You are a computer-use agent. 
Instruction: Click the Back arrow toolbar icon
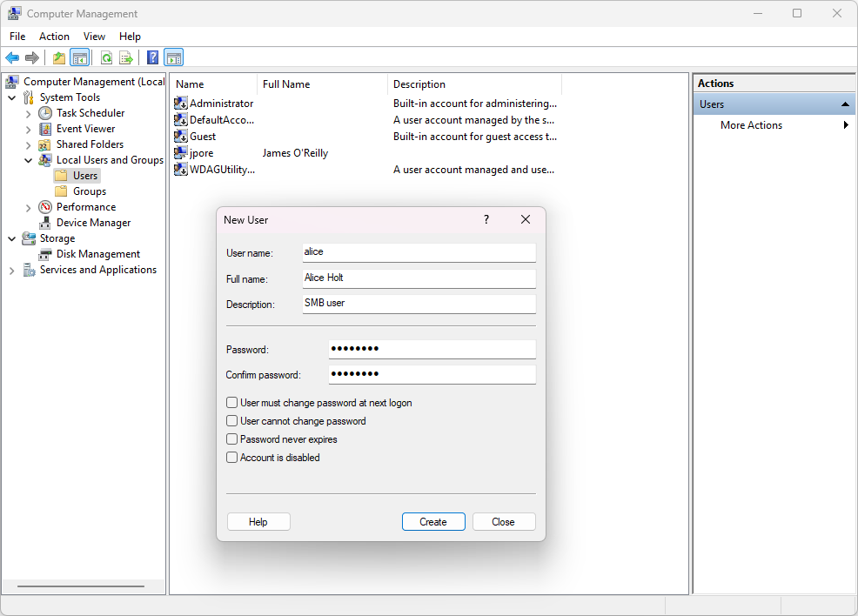click(x=12, y=57)
